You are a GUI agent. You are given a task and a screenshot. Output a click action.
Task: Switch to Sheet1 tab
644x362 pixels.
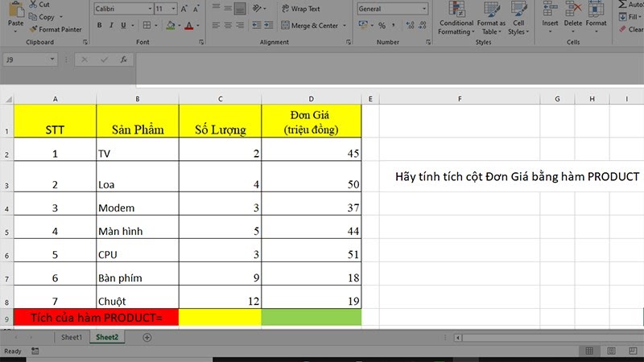72,337
